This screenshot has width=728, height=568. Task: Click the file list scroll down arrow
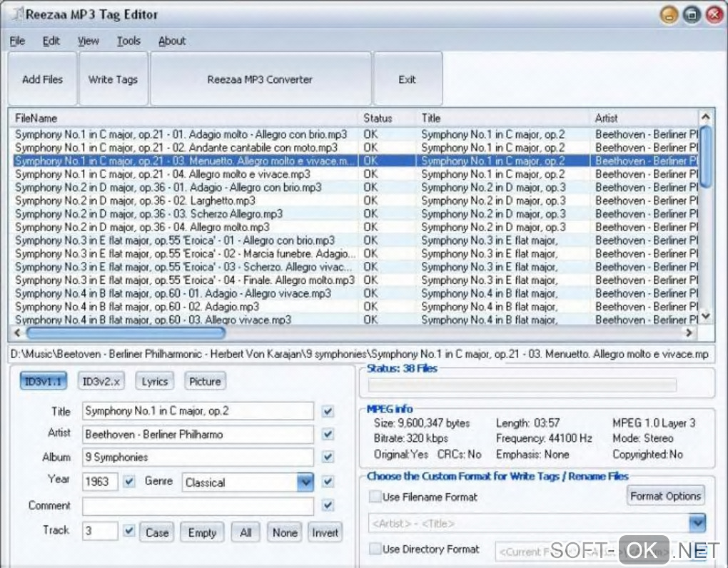click(x=706, y=317)
